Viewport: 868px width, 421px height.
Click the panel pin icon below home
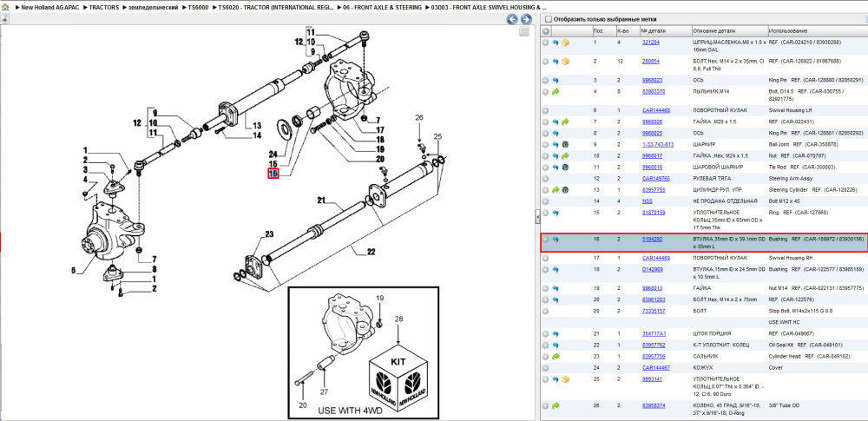3,19
